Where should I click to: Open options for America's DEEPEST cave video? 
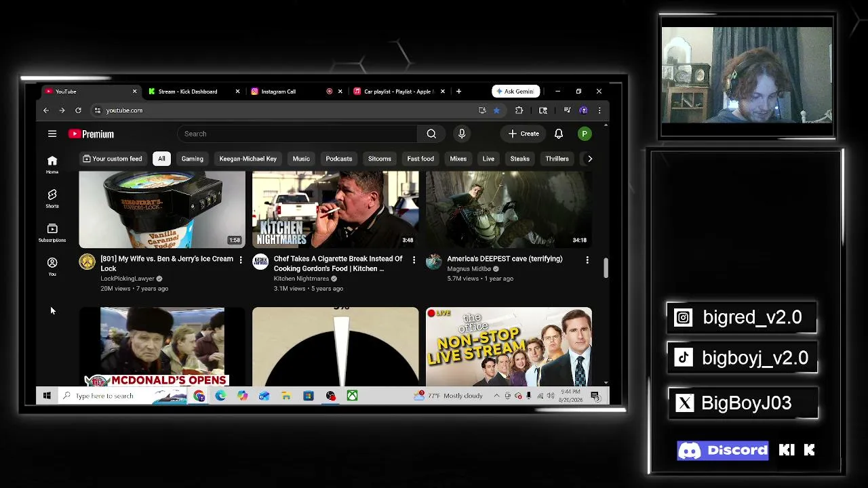point(587,260)
